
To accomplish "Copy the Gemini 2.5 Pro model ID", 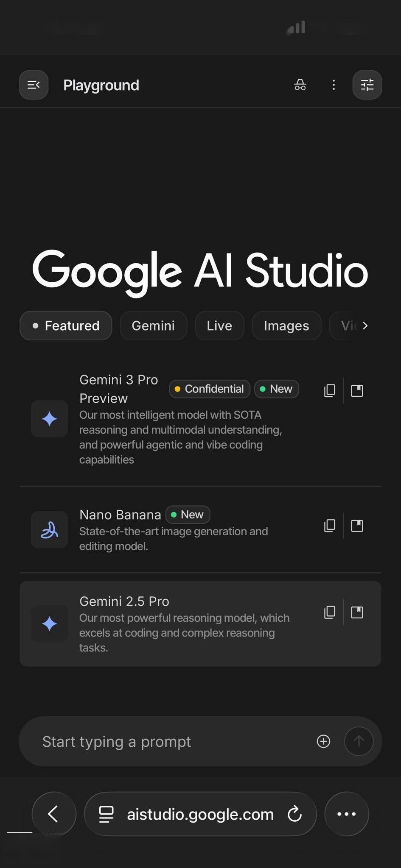I will coord(330,612).
